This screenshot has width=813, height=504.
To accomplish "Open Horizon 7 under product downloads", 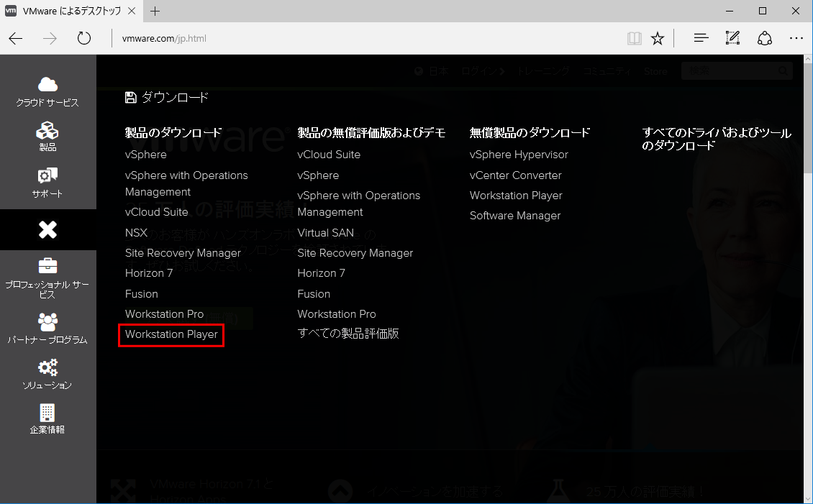I will tap(149, 273).
